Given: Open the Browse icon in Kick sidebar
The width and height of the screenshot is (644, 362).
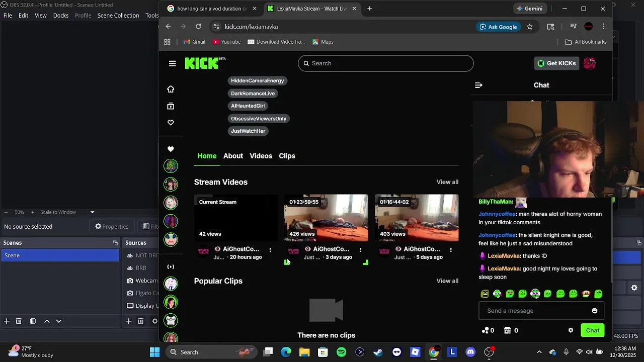Looking at the screenshot, I should point(171,106).
